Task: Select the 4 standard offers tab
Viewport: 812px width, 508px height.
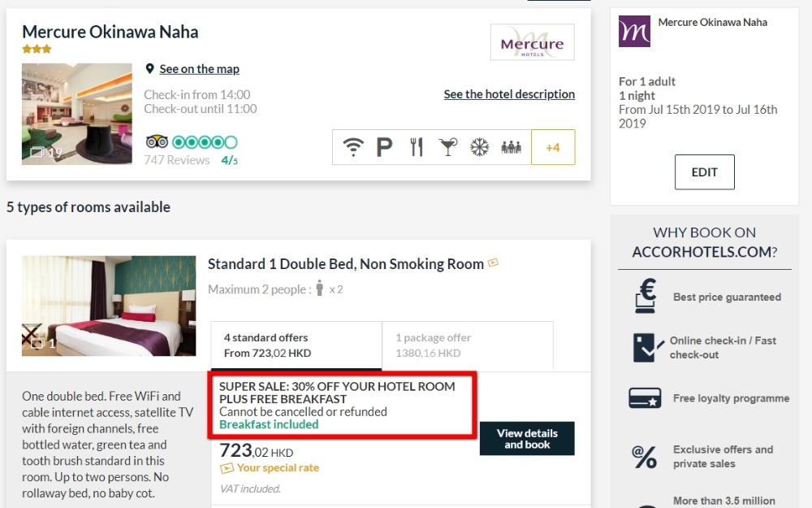Action: tap(296, 345)
